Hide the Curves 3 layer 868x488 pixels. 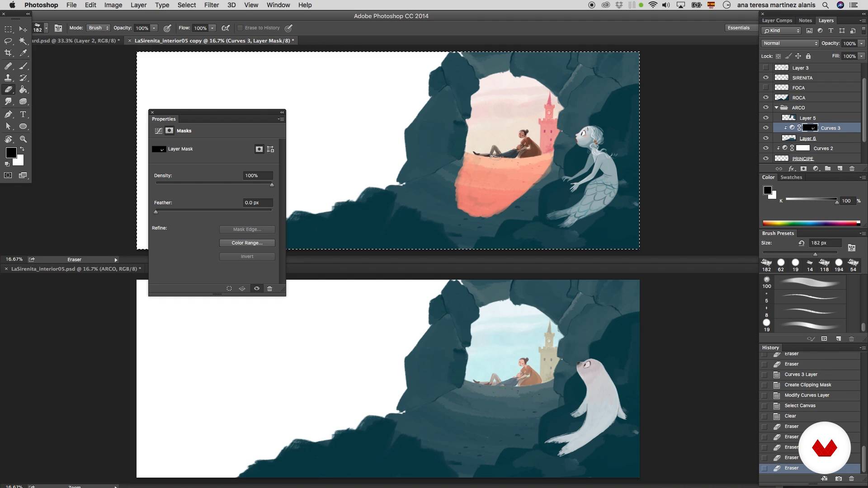click(765, 128)
